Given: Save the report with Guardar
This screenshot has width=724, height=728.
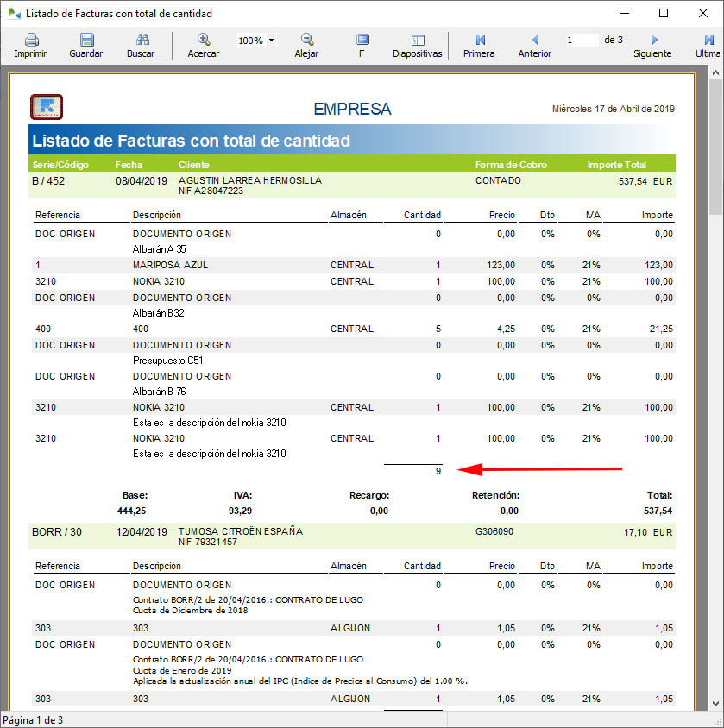Looking at the screenshot, I should point(86,41).
